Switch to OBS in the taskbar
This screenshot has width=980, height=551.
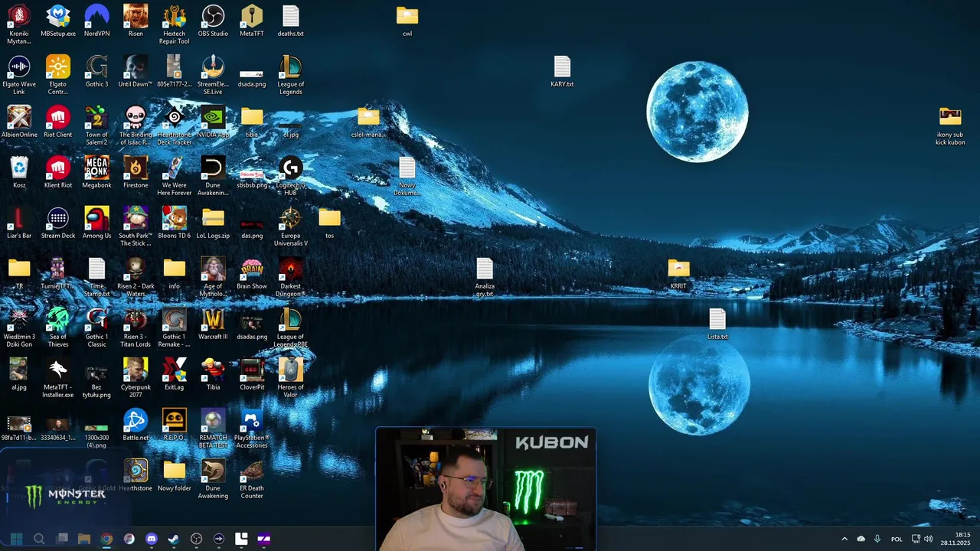click(196, 539)
